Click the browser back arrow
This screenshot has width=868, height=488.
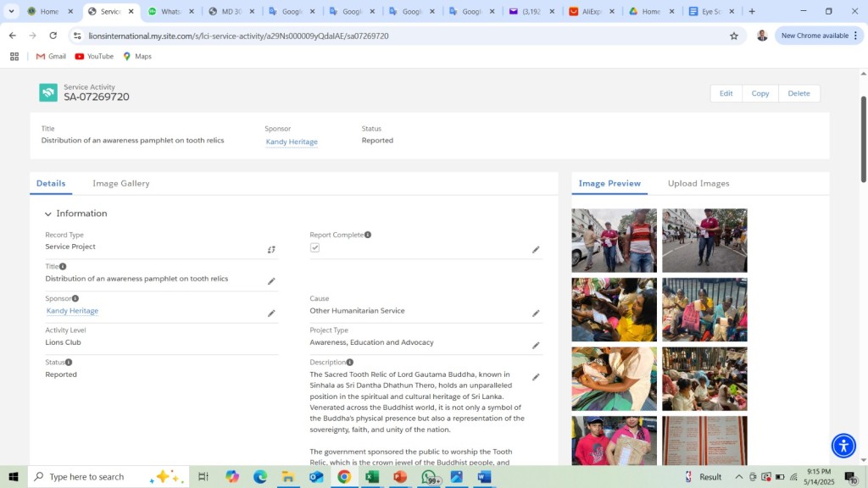pyautogui.click(x=13, y=36)
